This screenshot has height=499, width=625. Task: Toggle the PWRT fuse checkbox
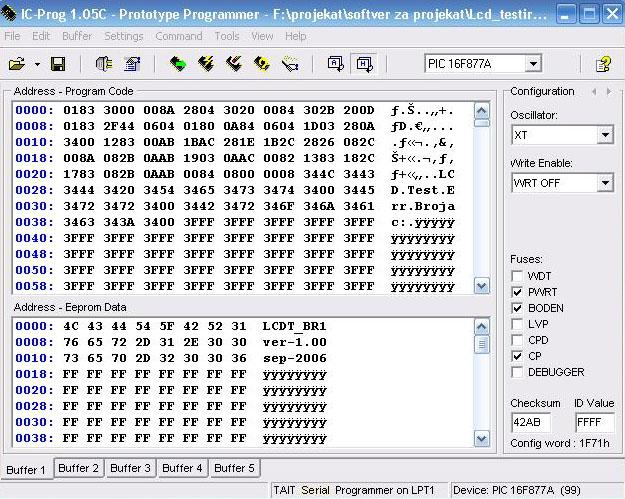pyautogui.click(x=517, y=292)
